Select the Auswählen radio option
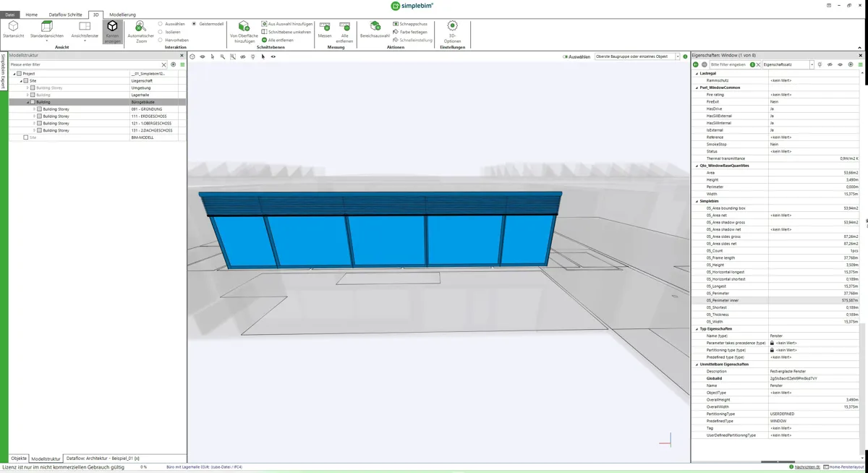Viewport: 868px width, 473px height. tap(161, 24)
